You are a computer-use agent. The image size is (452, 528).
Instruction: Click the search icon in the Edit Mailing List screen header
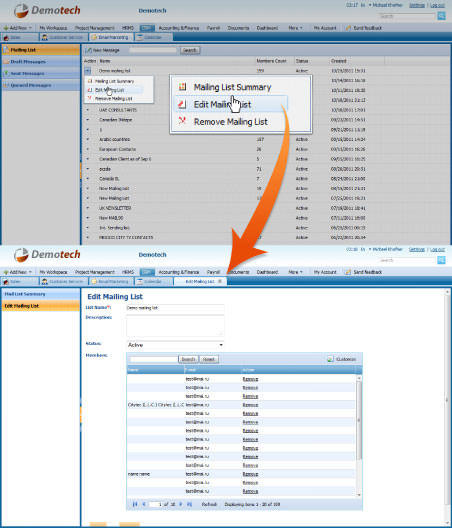(441, 260)
